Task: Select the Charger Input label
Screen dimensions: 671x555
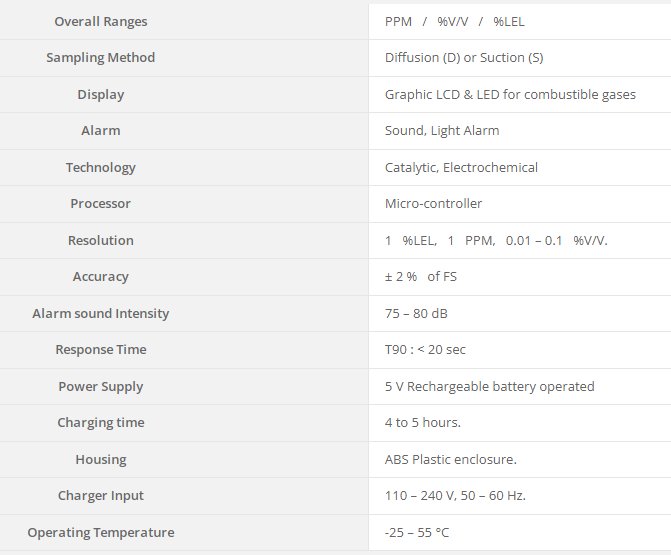Action: pyautogui.click(x=101, y=496)
